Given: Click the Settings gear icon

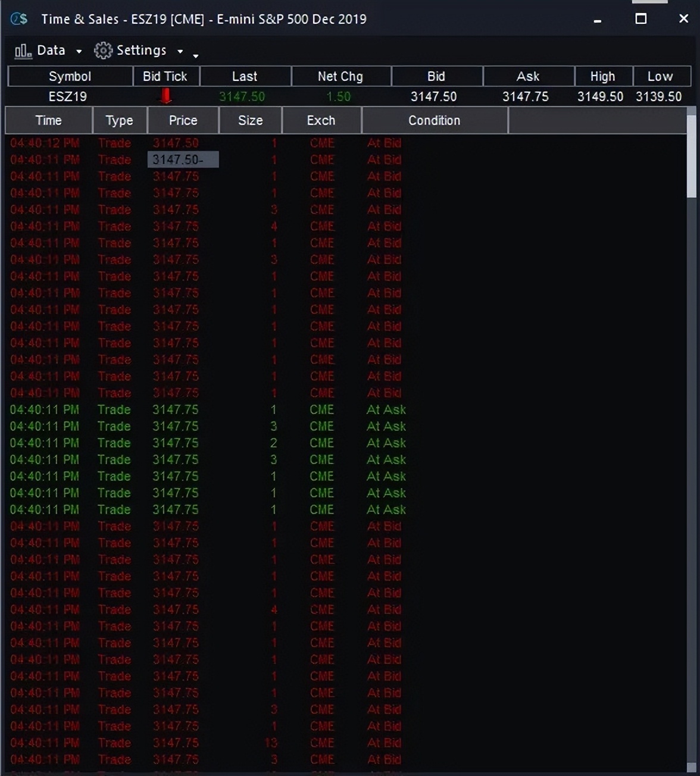Looking at the screenshot, I should 103,51.
